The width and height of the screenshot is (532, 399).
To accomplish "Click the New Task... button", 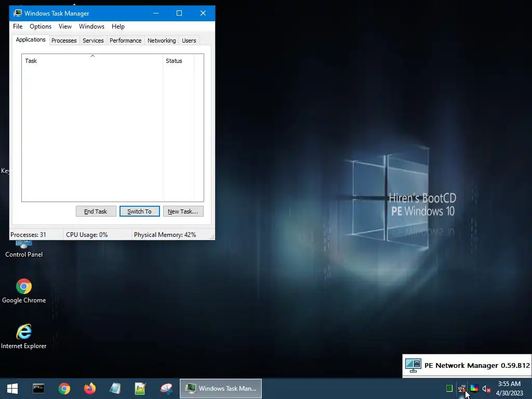I will click(183, 211).
